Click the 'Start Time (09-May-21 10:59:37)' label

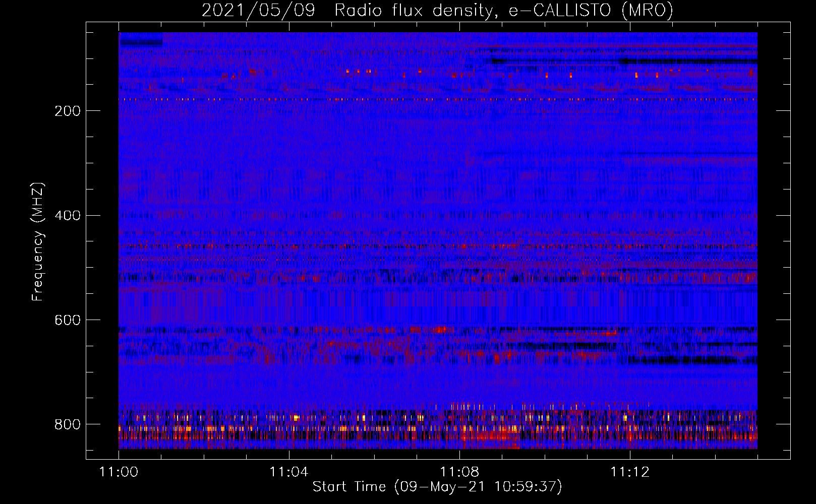point(437,487)
